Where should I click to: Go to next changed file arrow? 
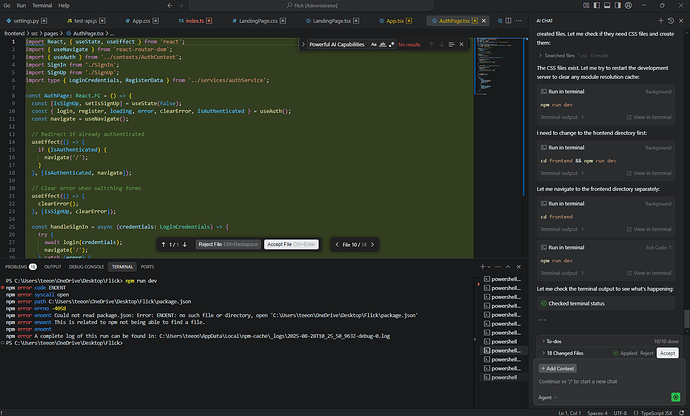click(374, 244)
